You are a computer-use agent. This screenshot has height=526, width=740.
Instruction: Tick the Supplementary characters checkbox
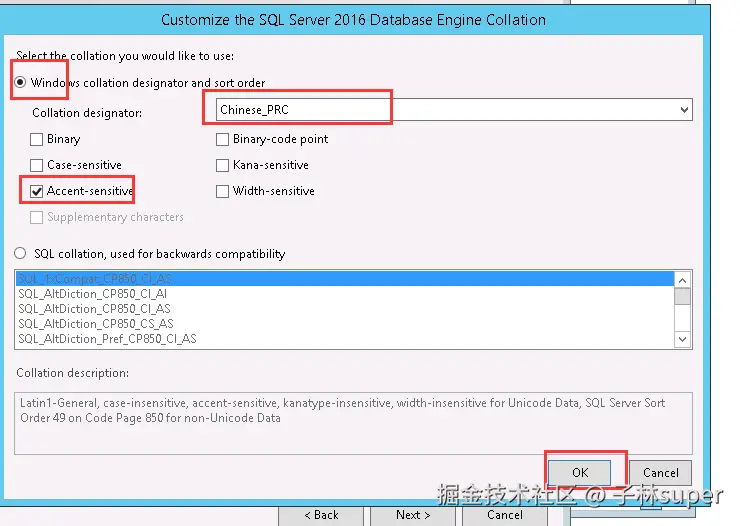tap(36, 217)
